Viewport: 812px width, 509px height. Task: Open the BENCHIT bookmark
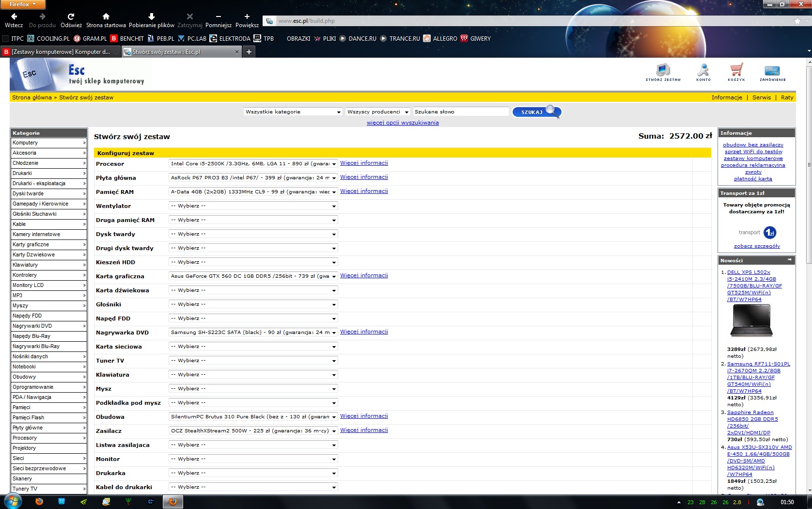coord(127,39)
